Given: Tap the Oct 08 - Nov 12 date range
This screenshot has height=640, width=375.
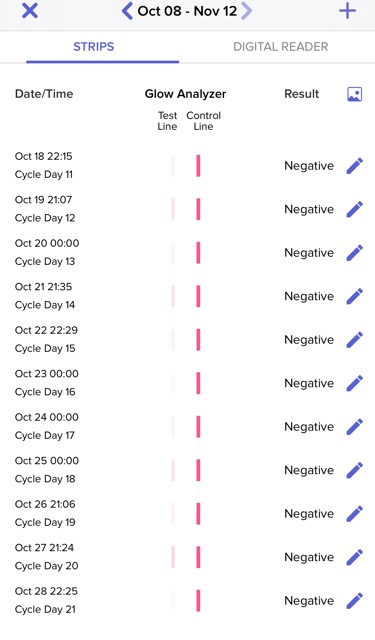Looking at the screenshot, I should [x=187, y=11].
